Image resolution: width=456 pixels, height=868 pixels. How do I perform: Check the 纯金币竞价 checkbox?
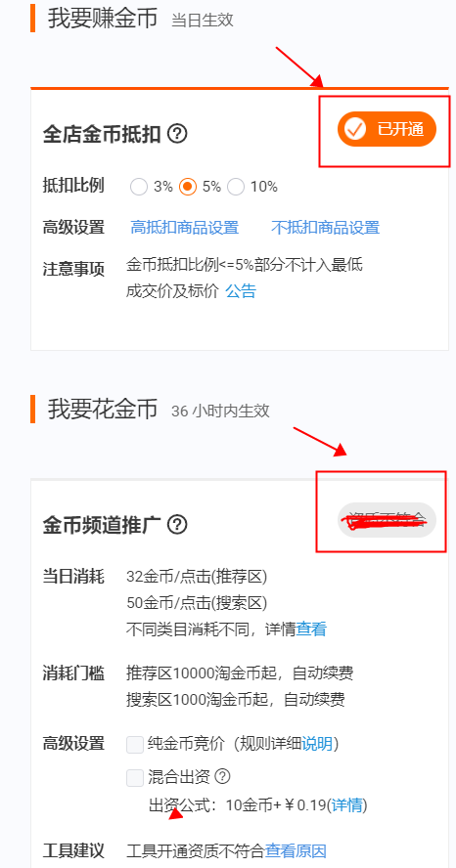click(x=135, y=744)
